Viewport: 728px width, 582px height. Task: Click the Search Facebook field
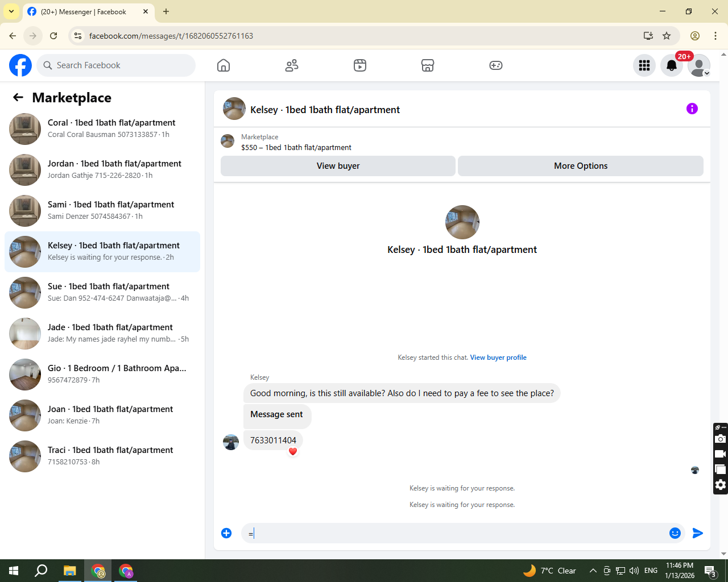coord(116,65)
